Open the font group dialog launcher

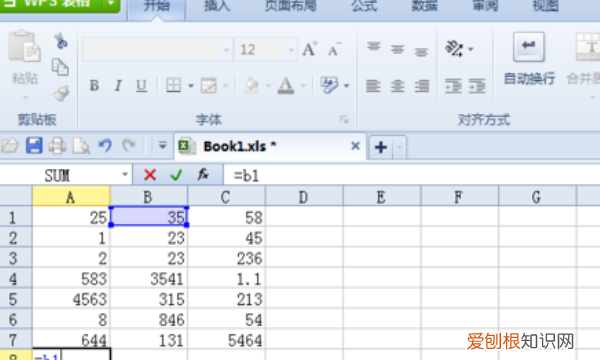click(344, 120)
